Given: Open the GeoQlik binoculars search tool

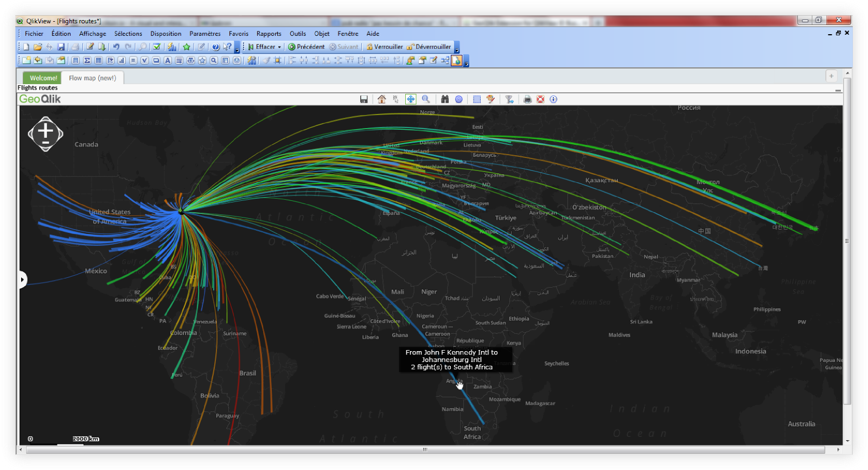Looking at the screenshot, I should point(445,99).
